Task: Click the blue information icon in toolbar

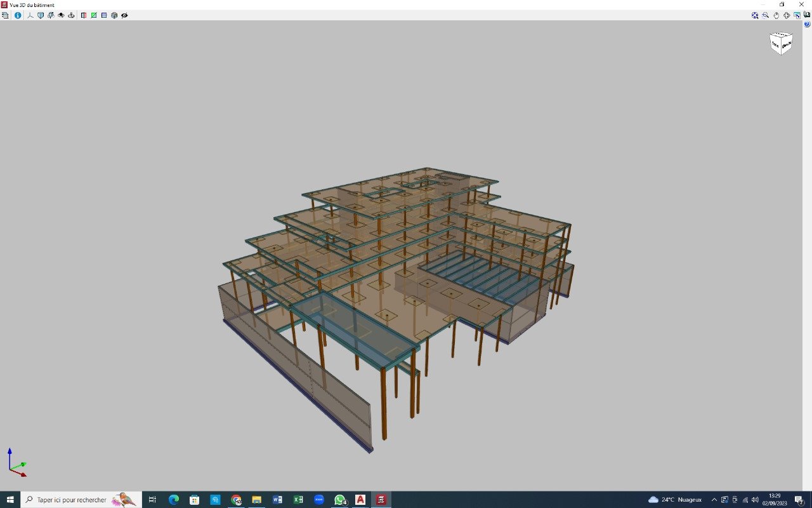Action: [x=17, y=15]
